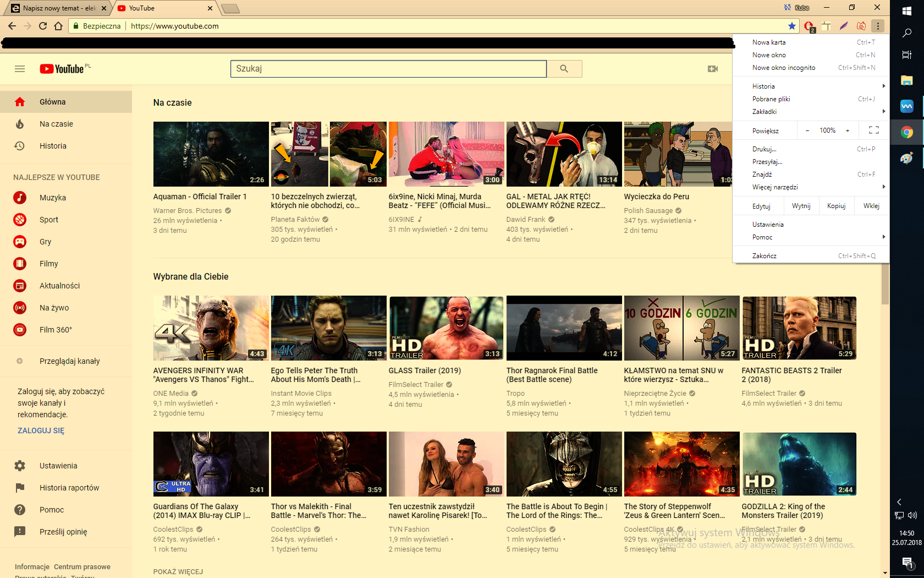This screenshot has width=924, height=578.
Task: Click the browser address bar URL
Action: coord(175,26)
